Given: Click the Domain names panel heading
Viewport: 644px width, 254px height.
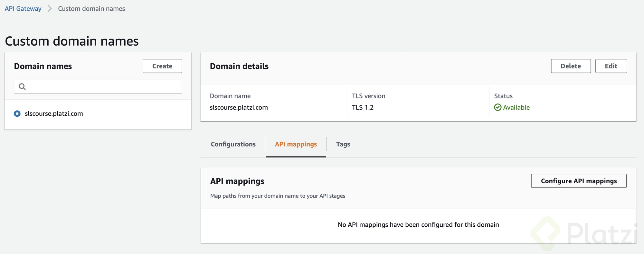Looking at the screenshot, I should click(x=43, y=66).
